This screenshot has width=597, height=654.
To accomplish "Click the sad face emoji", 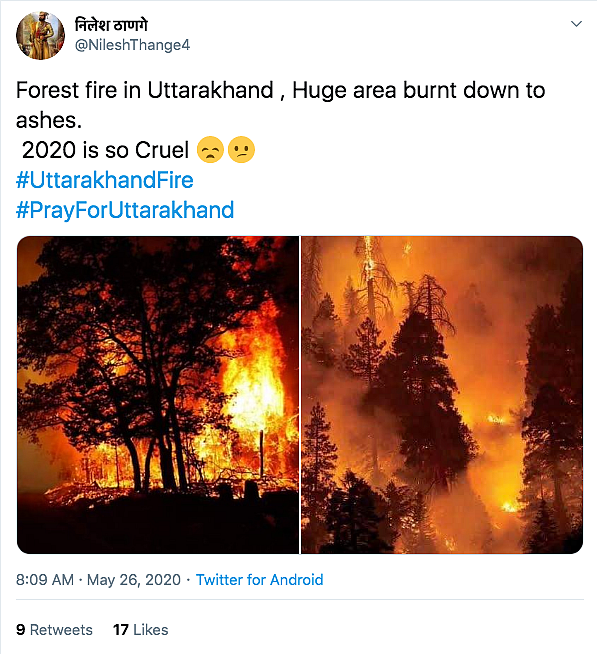I will (x=210, y=149).
